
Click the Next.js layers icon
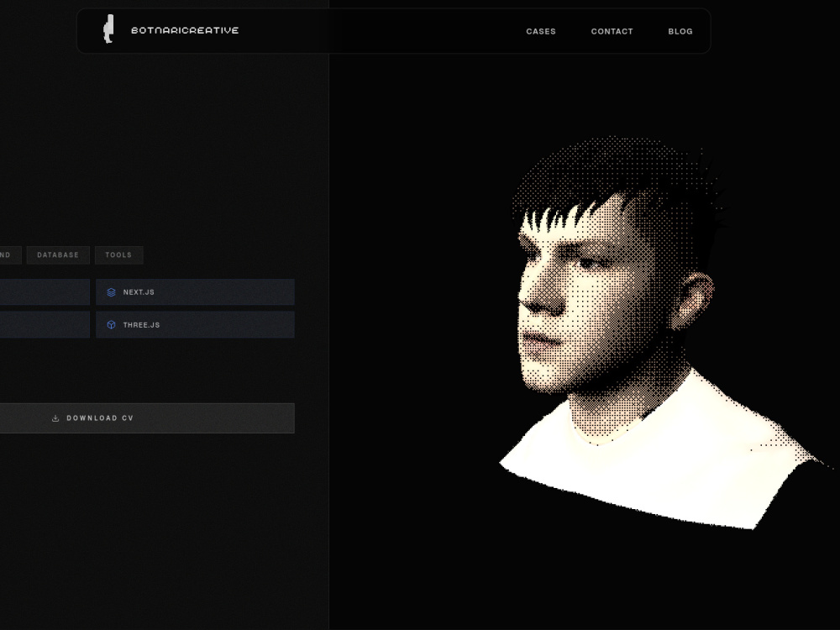(111, 292)
